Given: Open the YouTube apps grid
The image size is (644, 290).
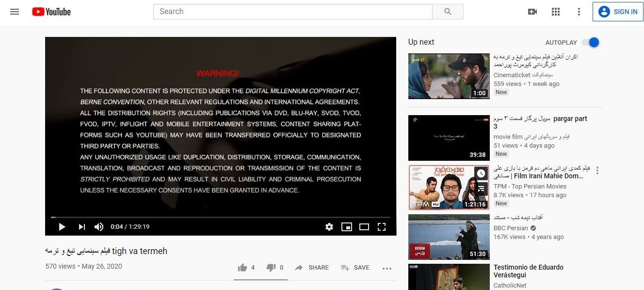Looking at the screenshot, I should pos(556,12).
